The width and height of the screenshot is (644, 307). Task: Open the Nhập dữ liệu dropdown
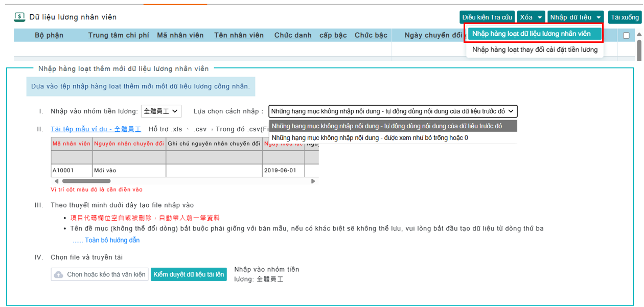click(575, 17)
